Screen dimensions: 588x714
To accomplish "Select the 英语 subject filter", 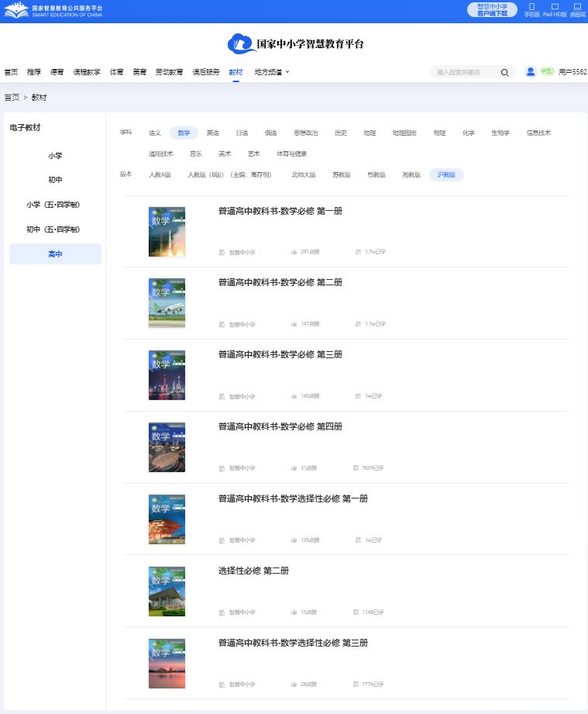I will click(212, 133).
